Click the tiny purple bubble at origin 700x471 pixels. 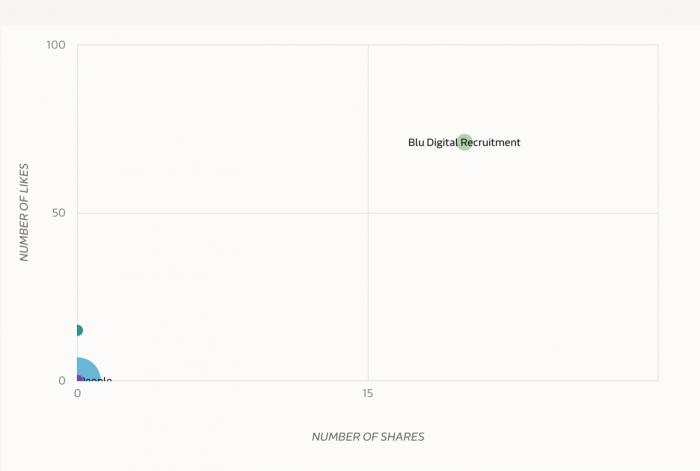coord(78,380)
